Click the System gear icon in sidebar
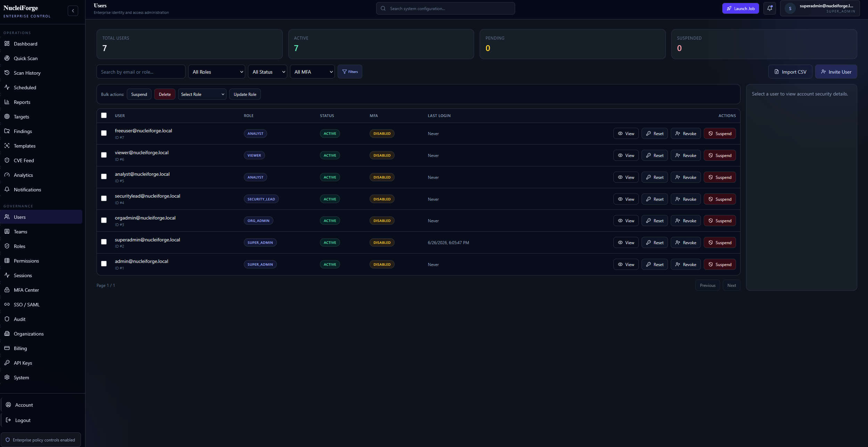Image resolution: width=868 pixels, height=447 pixels. tap(7, 377)
